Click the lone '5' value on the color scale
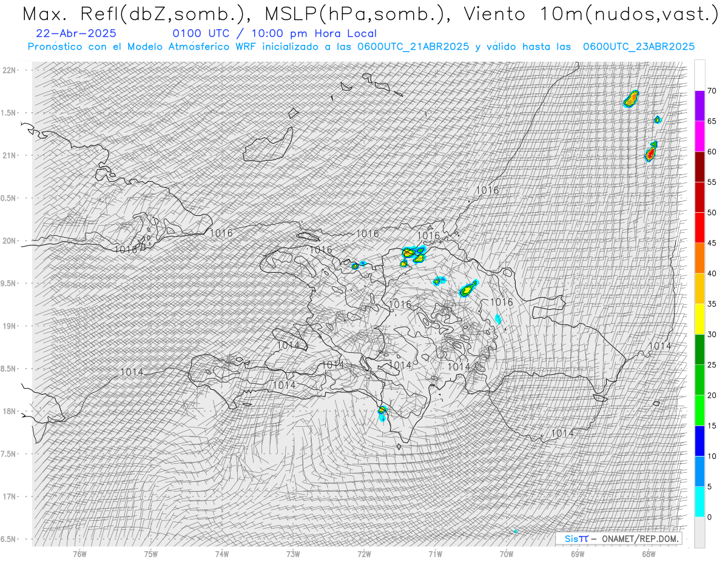Viewport: 728px width, 562px height. coord(710,486)
